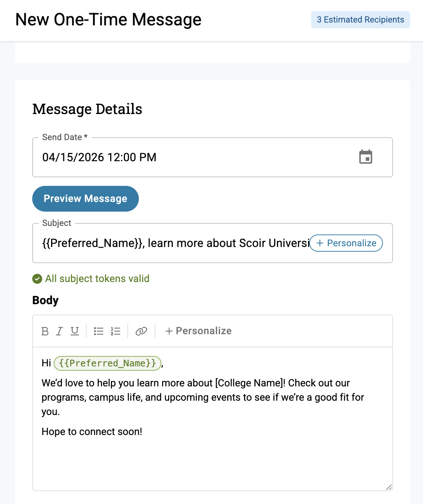The image size is (423, 504).
Task: Click the body editor resize handle
Action: point(389,487)
